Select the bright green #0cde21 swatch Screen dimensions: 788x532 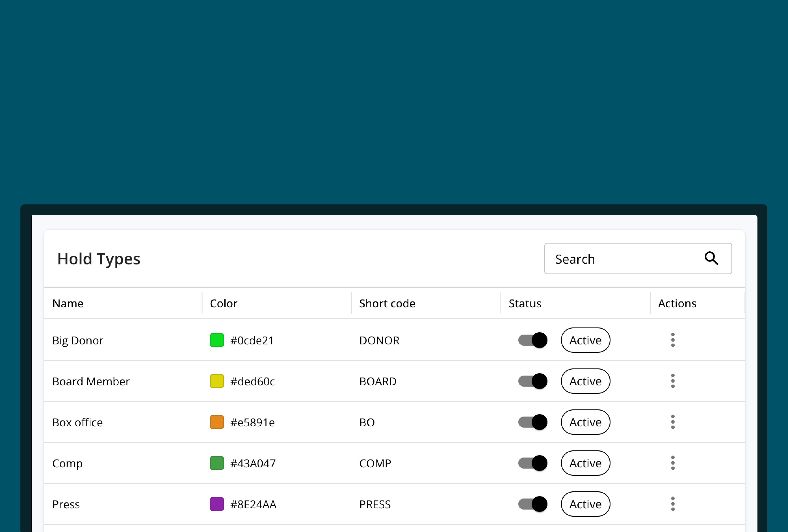(x=217, y=340)
